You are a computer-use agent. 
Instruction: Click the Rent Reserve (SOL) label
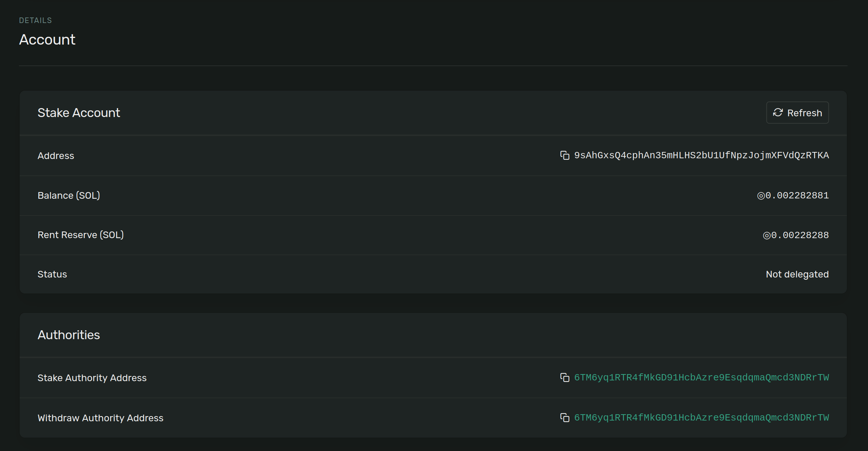pyautogui.click(x=81, y=234)
